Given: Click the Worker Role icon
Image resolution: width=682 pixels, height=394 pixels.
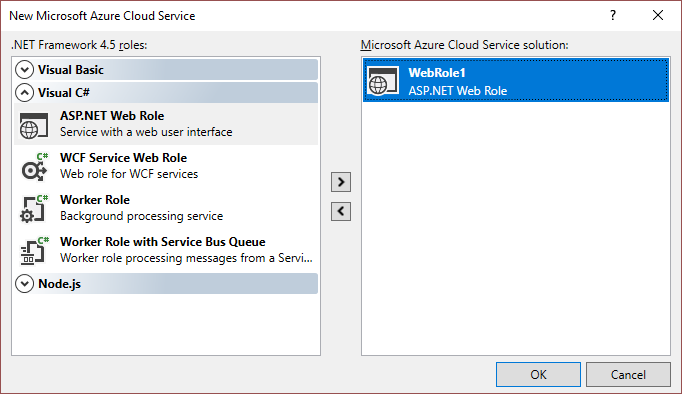Looking at the screenshot, I should pos(34,209).
